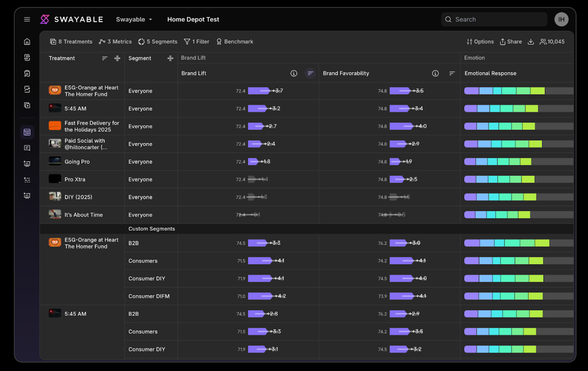
Task: Open the 5 Segments tab
Action: [158, 42]
